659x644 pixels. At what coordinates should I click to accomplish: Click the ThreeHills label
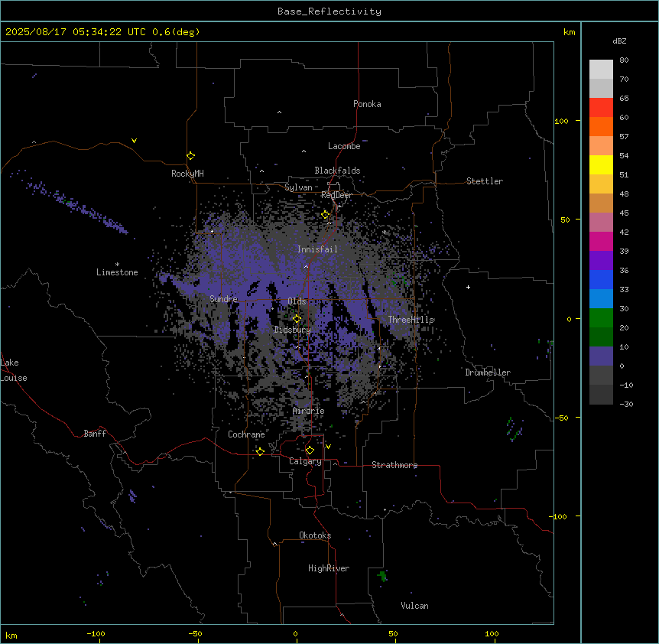[411, 320]
